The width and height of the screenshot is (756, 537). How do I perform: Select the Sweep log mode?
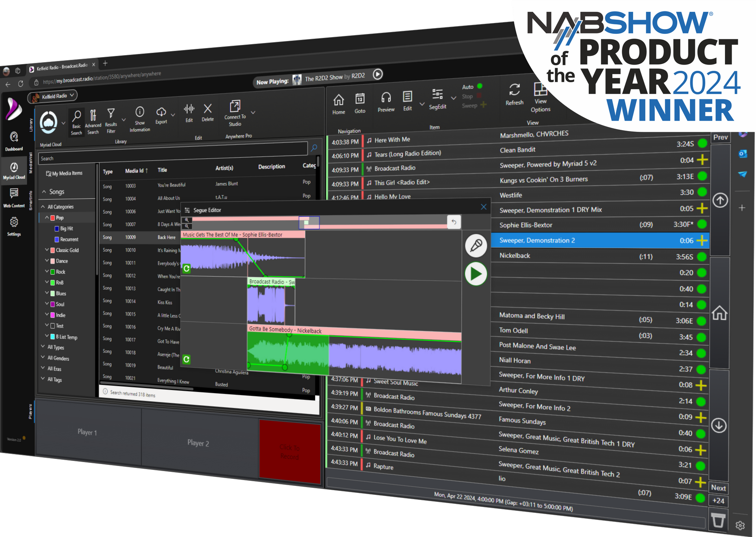point(474,105)
